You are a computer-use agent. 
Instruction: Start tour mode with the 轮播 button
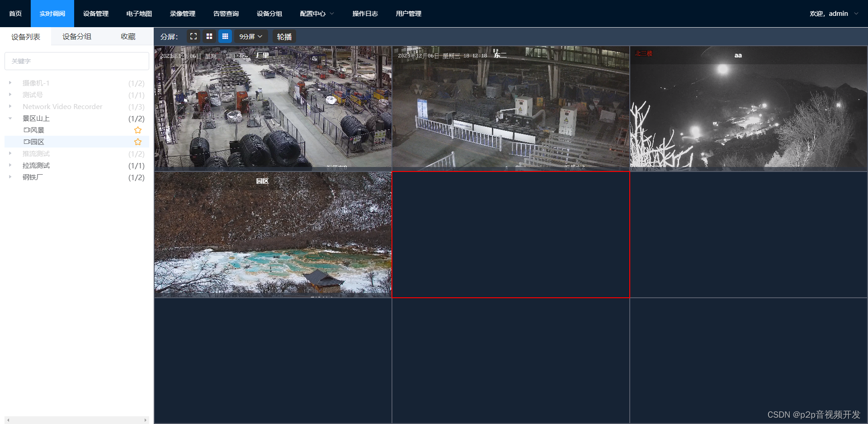coord(284,36)
